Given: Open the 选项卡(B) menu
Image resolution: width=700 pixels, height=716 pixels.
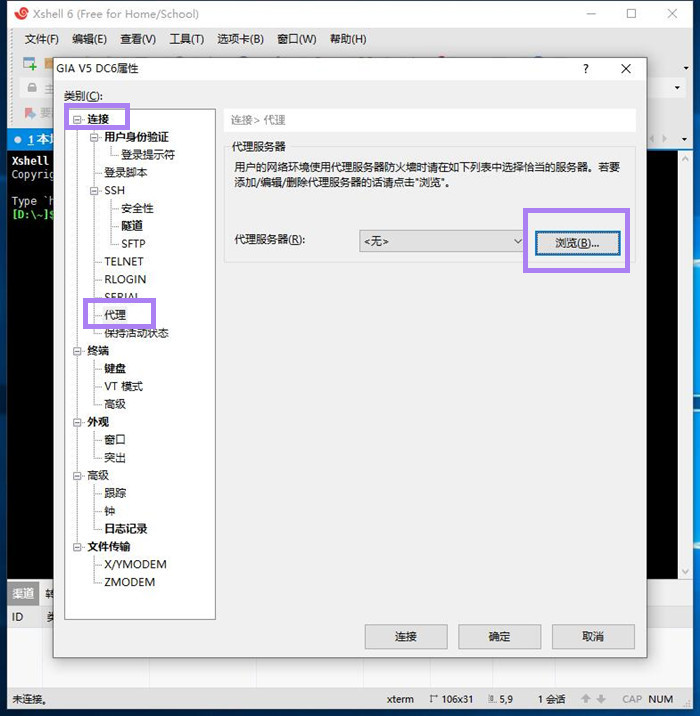Looking at the screenshot, I should (x=241, y=39).
